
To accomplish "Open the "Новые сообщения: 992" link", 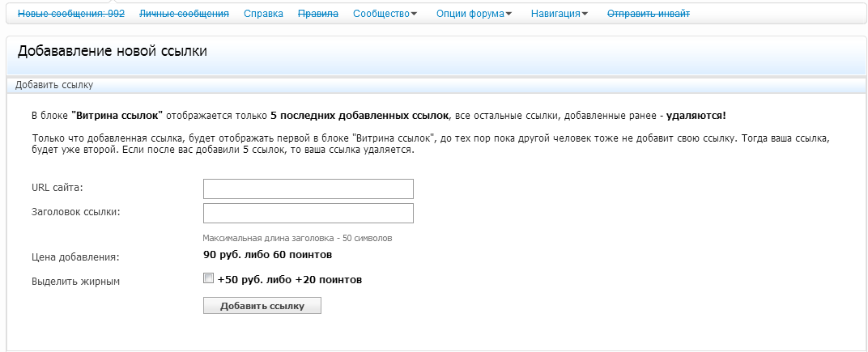I will pos(71,14).
